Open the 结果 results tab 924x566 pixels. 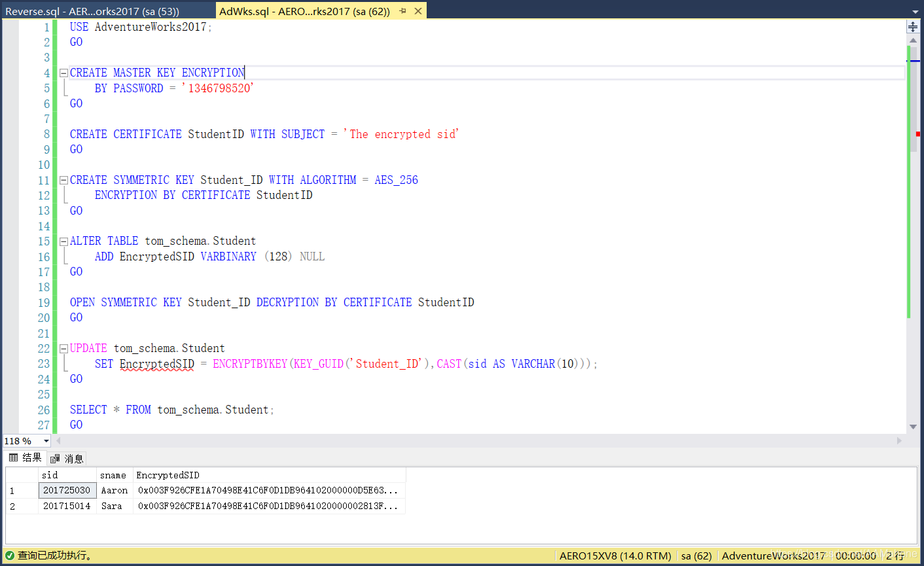coord(26,458)
